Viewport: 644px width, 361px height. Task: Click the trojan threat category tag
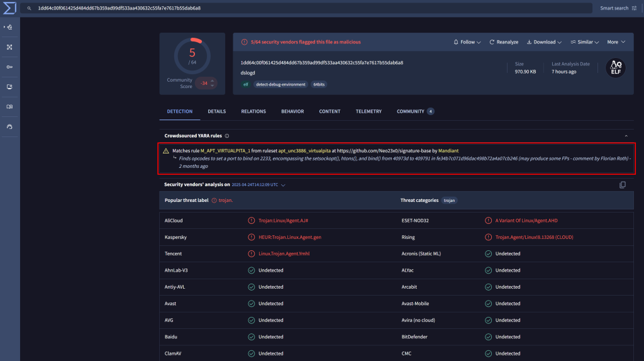point(449,201)
